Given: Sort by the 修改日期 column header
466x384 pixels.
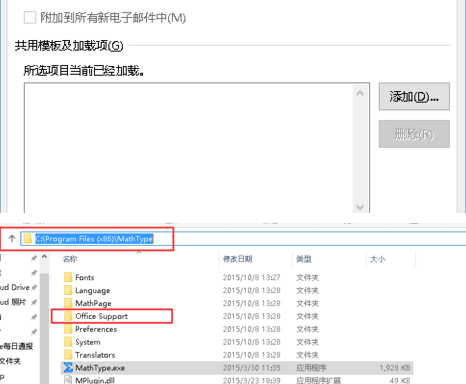Looking at the screenshot, I should coord(237,259).
